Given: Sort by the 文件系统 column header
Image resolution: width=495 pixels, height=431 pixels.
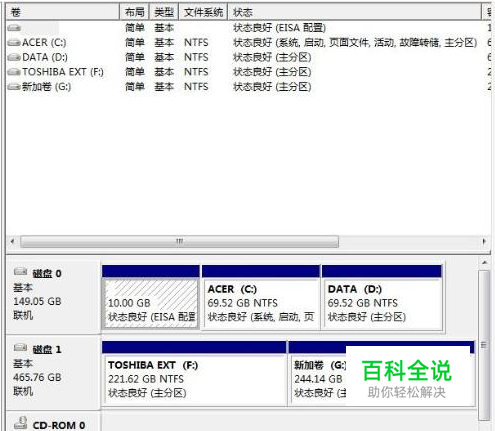Looking at the screenshot, I should click(203, 12).
